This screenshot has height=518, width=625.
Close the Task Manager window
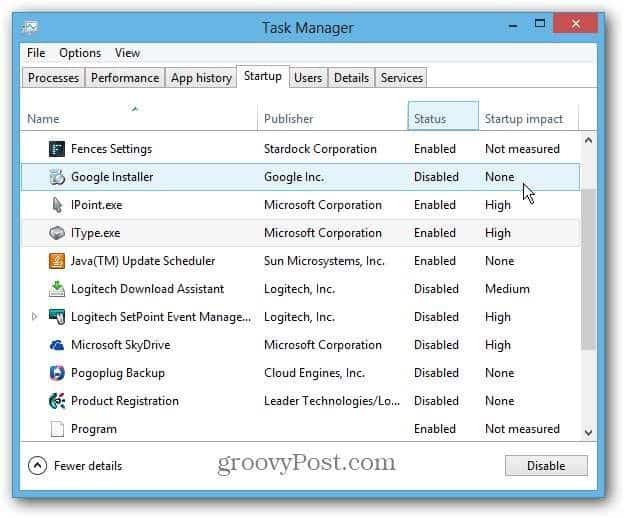tap(575, 24)
